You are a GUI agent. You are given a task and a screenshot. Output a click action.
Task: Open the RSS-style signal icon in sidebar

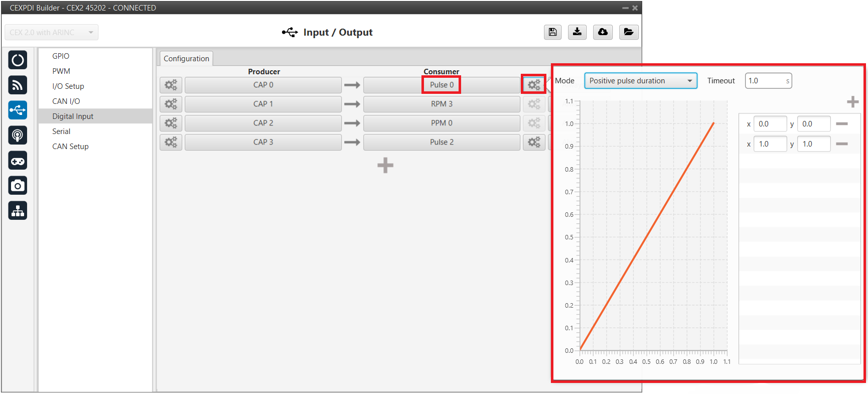tap(18, 85)
